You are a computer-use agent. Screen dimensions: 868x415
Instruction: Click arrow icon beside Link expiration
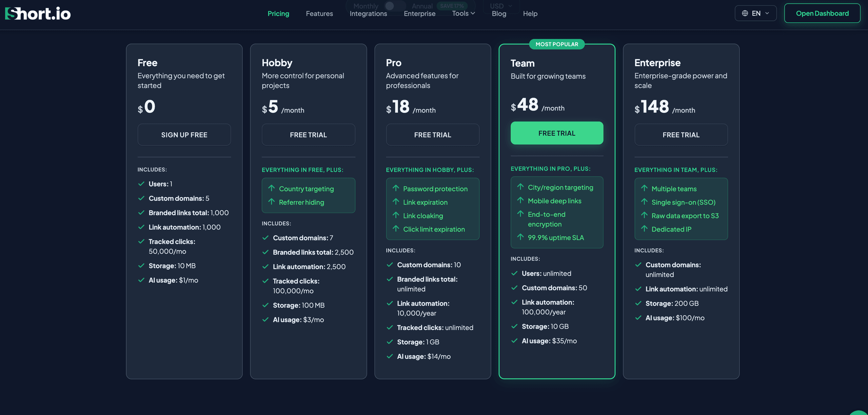[x=396, y=202]
